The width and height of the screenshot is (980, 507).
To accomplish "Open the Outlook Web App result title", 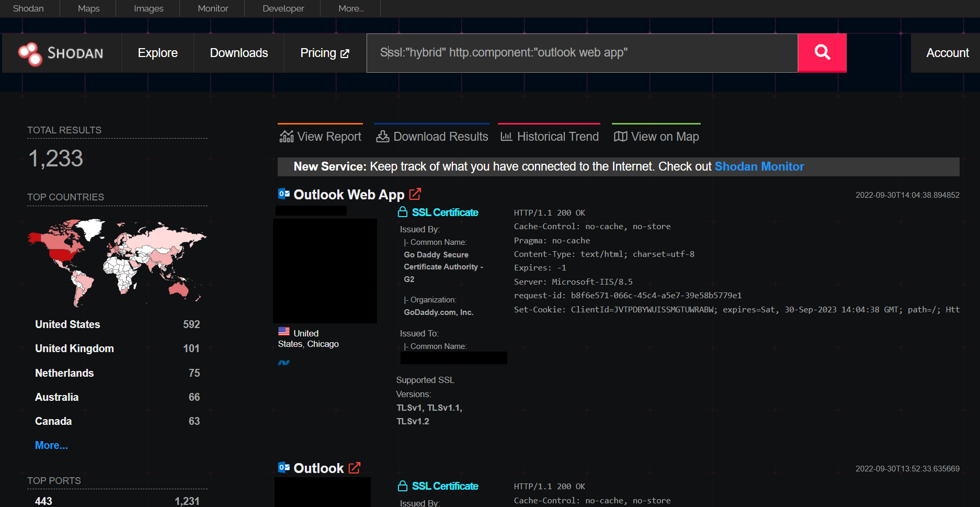I will [x=349, y=195].
